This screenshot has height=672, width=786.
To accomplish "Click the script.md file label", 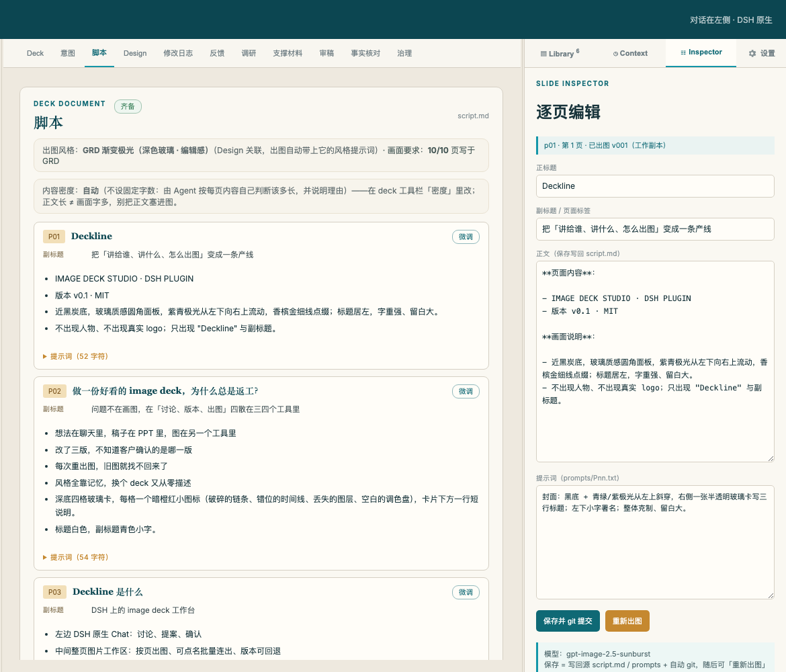I will 473,116.
